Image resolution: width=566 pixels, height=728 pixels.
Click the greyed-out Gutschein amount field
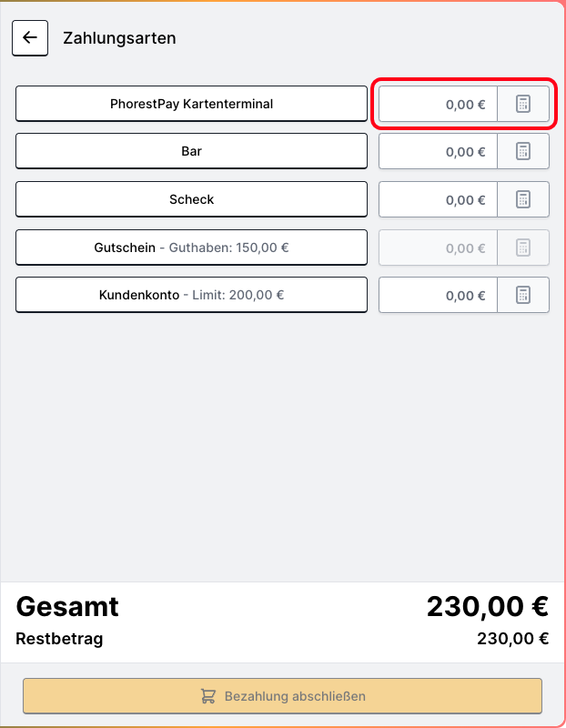click(x=438, y=248)
